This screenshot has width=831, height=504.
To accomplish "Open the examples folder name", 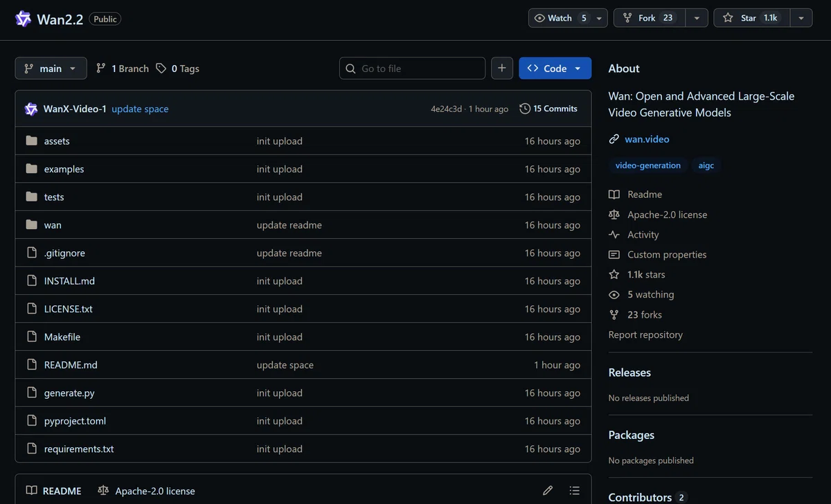I will 64,169.
